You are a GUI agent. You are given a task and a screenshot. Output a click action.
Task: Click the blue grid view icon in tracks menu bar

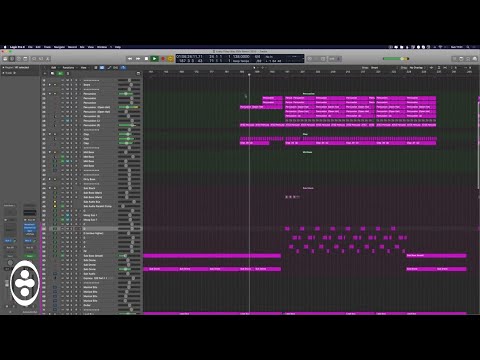[102, 68]
